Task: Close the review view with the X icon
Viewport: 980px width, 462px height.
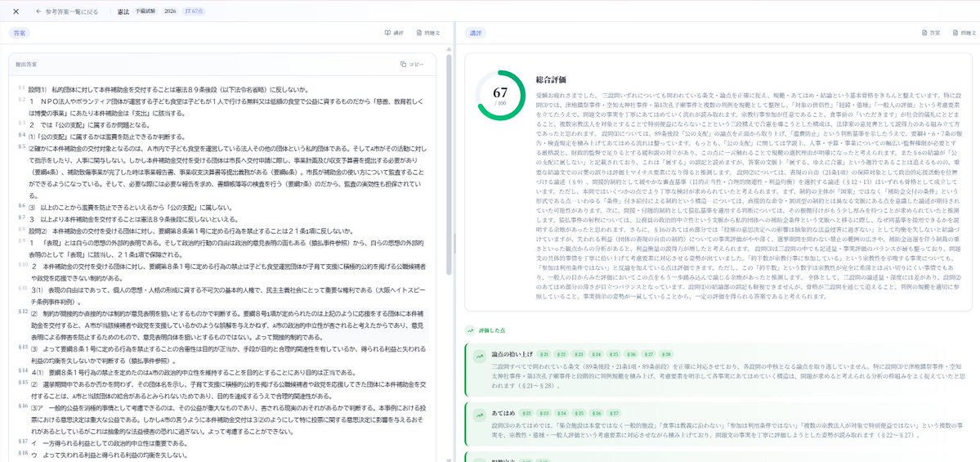Action: [16, 11]
